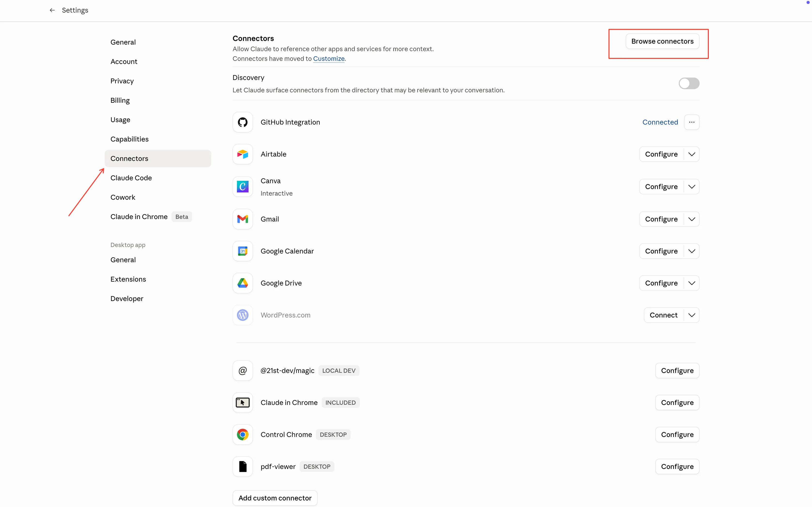Click the @21st-dev/magic at-sign icon

[243, 371]
